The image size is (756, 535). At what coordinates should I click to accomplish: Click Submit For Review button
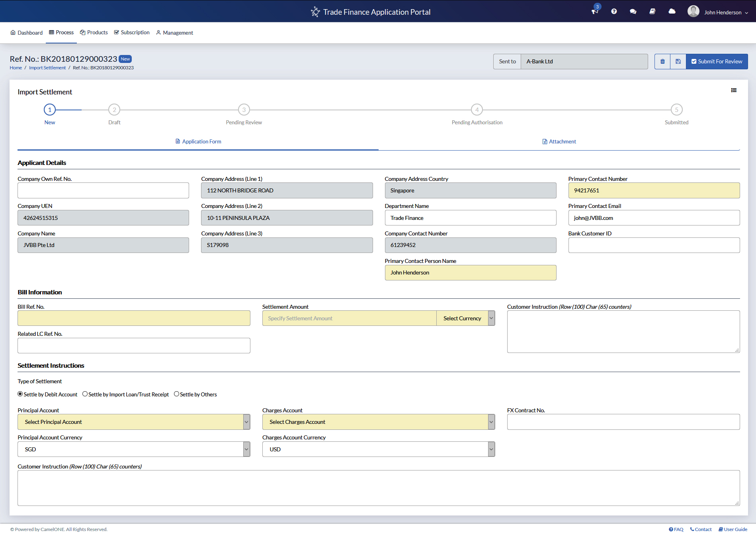[717, 61]
